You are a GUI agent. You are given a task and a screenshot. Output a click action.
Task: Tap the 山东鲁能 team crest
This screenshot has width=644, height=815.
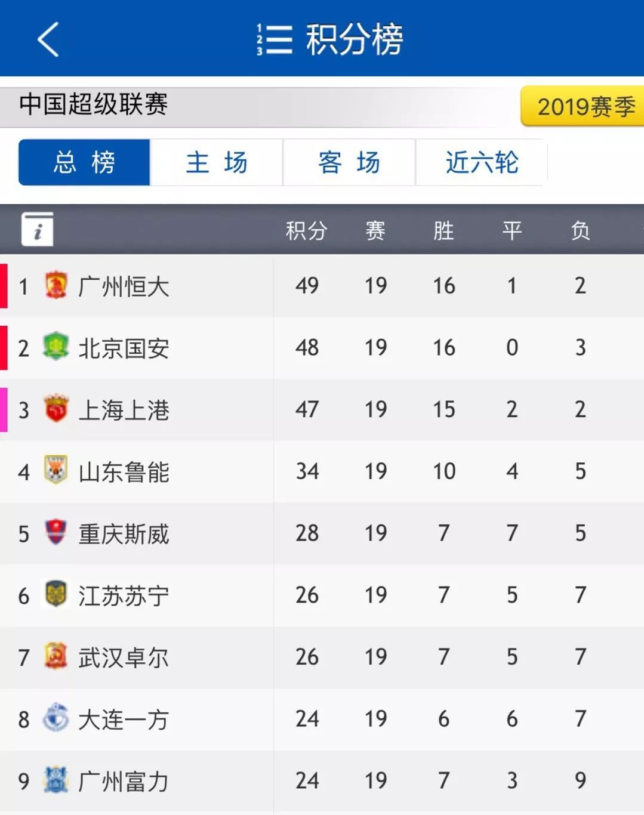[x=56, y=470]
